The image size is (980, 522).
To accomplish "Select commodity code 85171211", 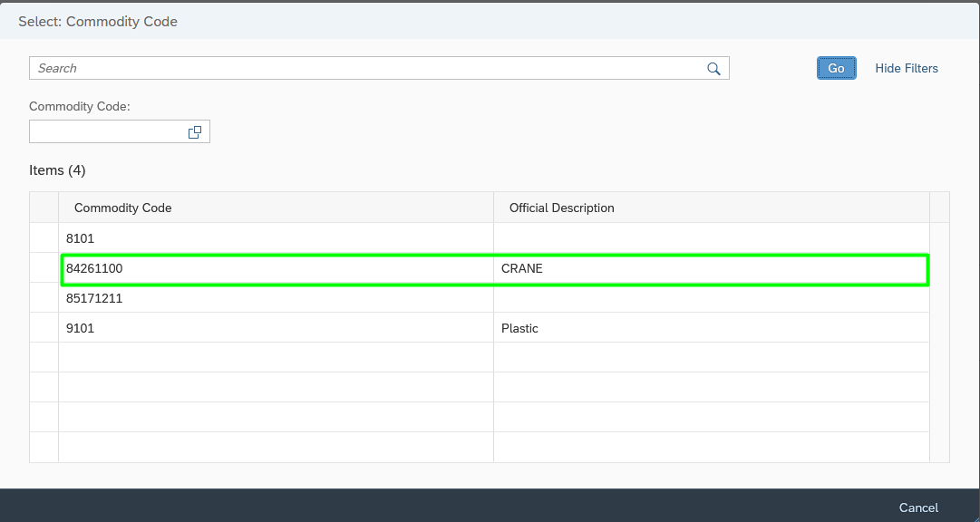I will [x=94, y=299].
